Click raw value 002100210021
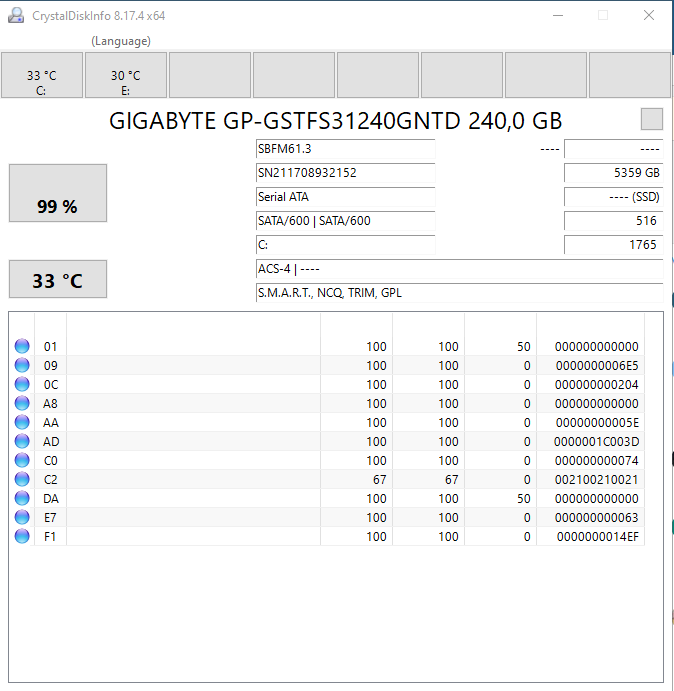The height and width of the screenshot is (691, 674). [x=596, y=479]
